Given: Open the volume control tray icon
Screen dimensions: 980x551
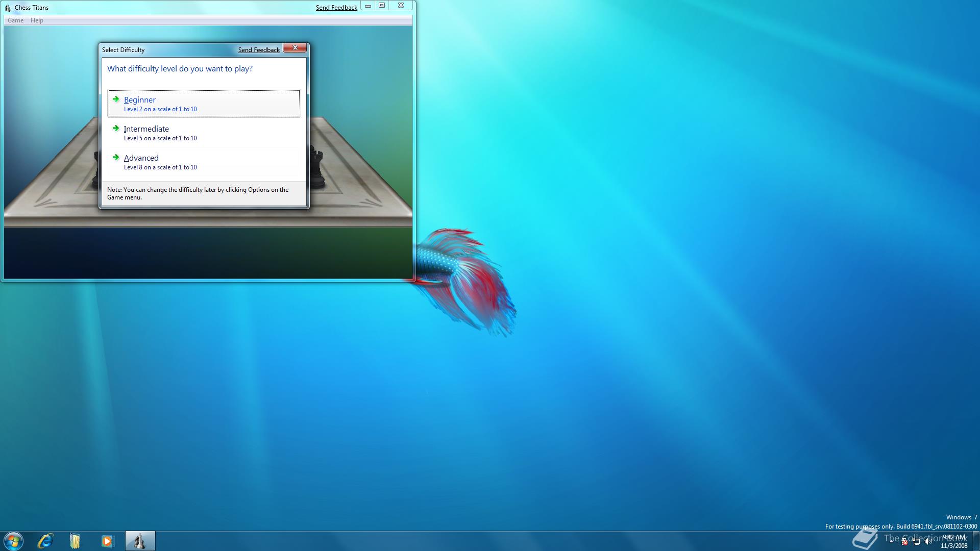Looking at the screenshot, I should (928, 542).
